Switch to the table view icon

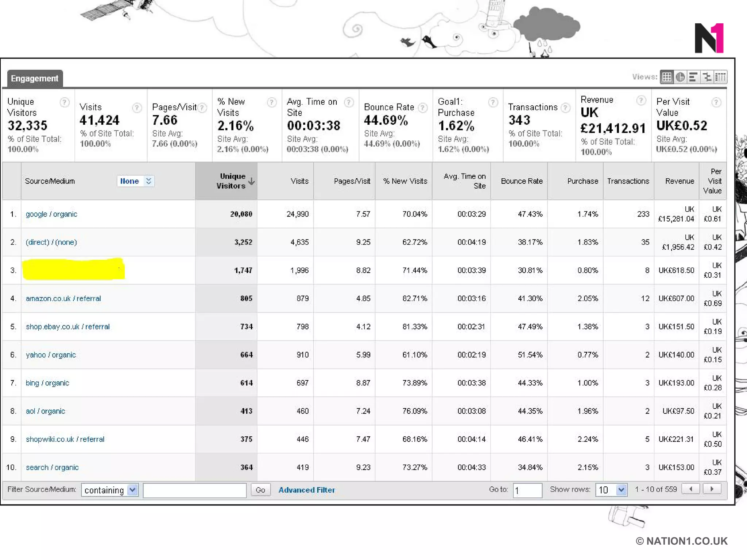[x=667, y=77]
